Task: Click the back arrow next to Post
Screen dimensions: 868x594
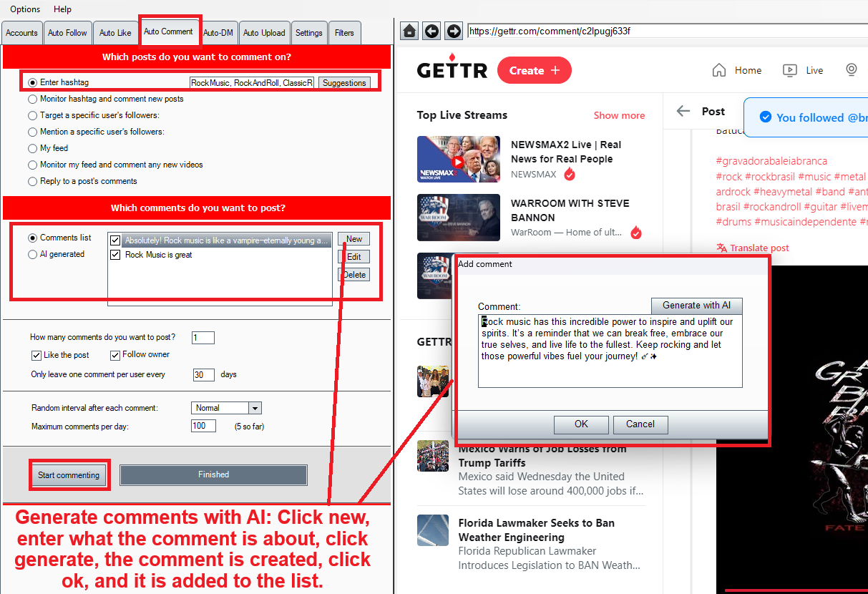Action: pos(683,111)
